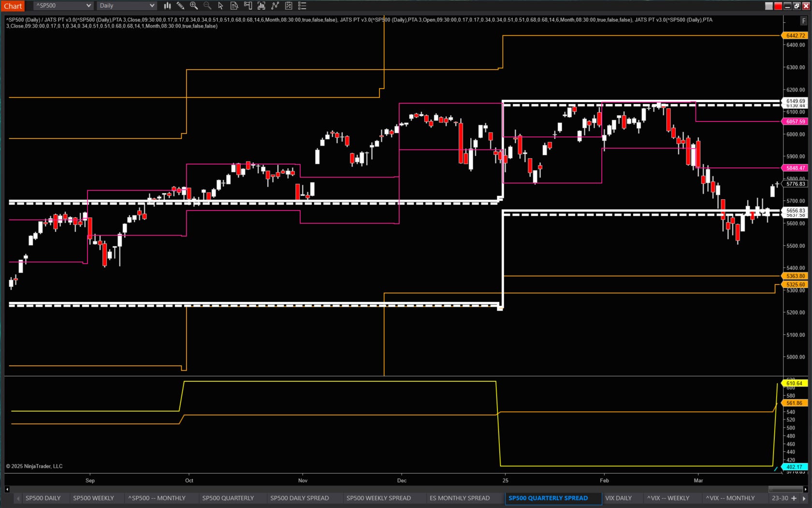The height and width of the screenshot is (508, 812).
Task: Click the right arrow to scroll tabs
Action: [x=805, y=498]
